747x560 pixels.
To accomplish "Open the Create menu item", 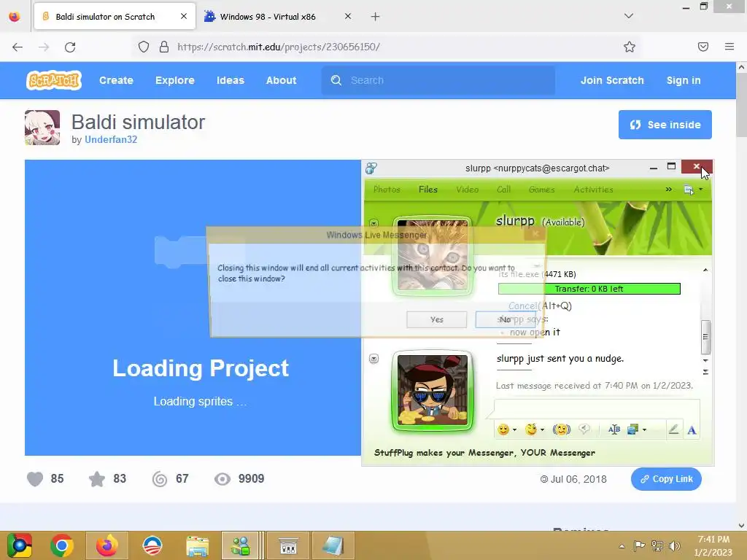I will point(116,80).
